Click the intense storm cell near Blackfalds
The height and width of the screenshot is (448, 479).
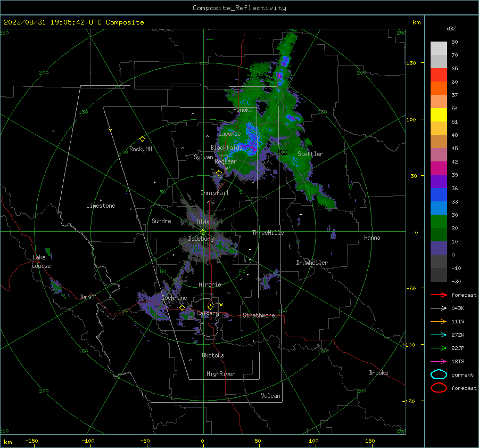click(x=252, y=139)
